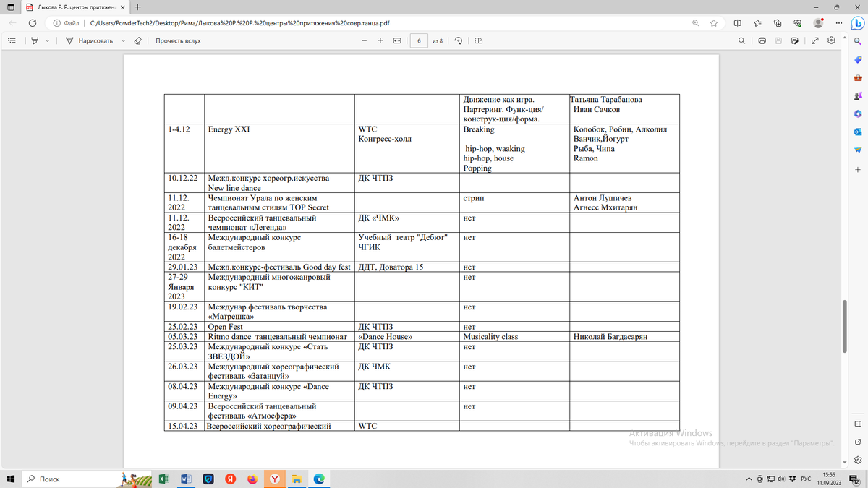Viewport: 868px width, 488px height.
Task: Enter PDF full screen mode
Action: (816, 40)
